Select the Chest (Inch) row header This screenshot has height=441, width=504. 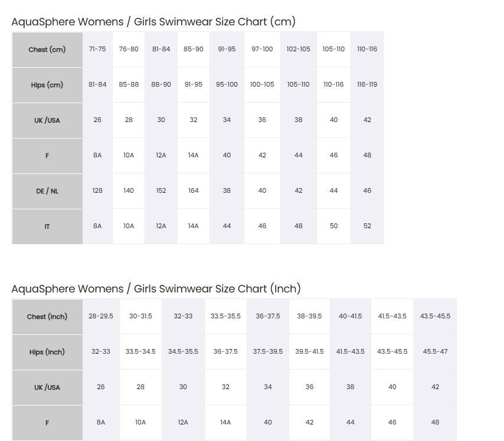pos(47,317)
